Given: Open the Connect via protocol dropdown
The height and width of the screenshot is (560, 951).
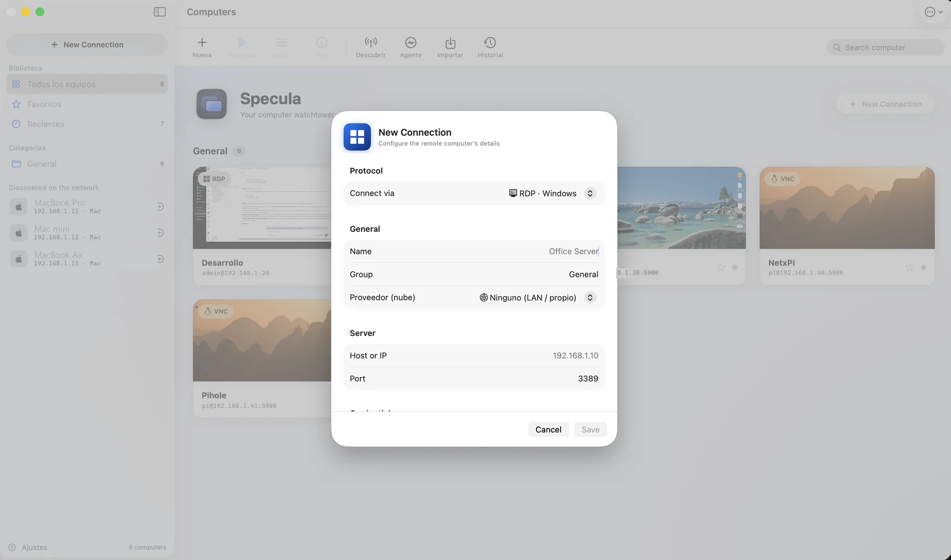Looking at the screenshot, I should pyautogui.click(x=552, y=193).
